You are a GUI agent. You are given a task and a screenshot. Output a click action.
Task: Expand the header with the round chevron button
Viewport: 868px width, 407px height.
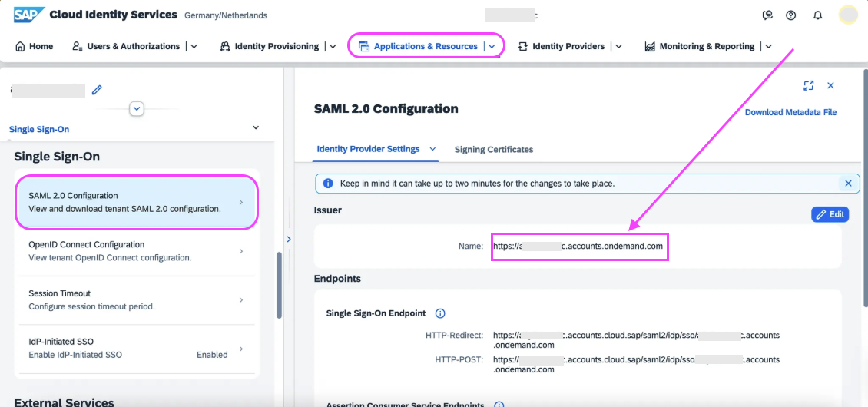[x=137, y=108]
